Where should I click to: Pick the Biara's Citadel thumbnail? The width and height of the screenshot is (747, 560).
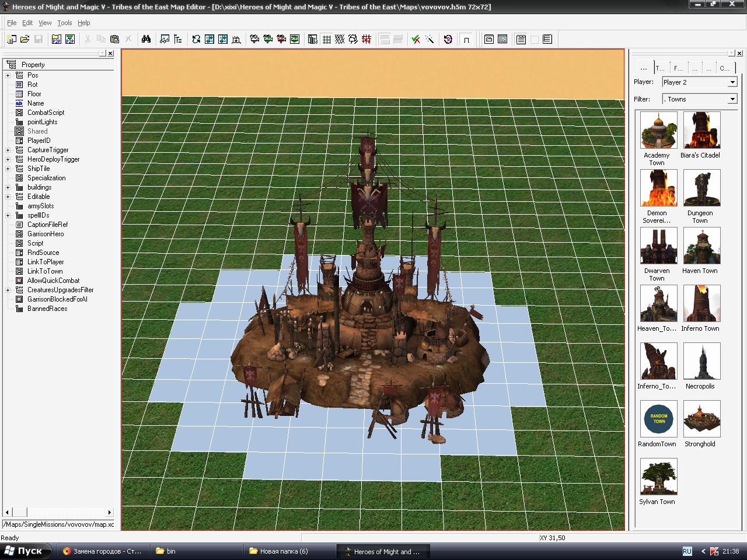pos(701,130)
